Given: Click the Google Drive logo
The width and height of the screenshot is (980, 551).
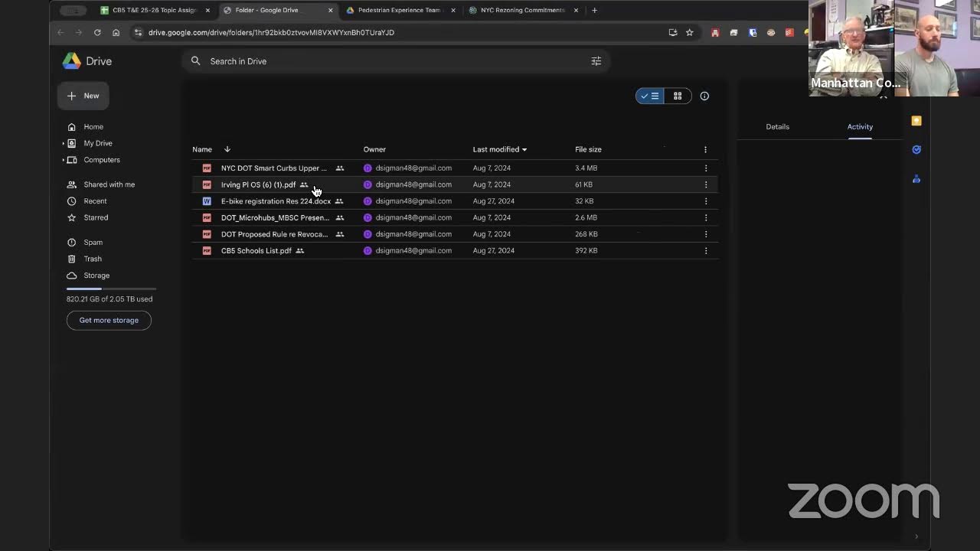Looking at the screenshot, I should [72, 61].
